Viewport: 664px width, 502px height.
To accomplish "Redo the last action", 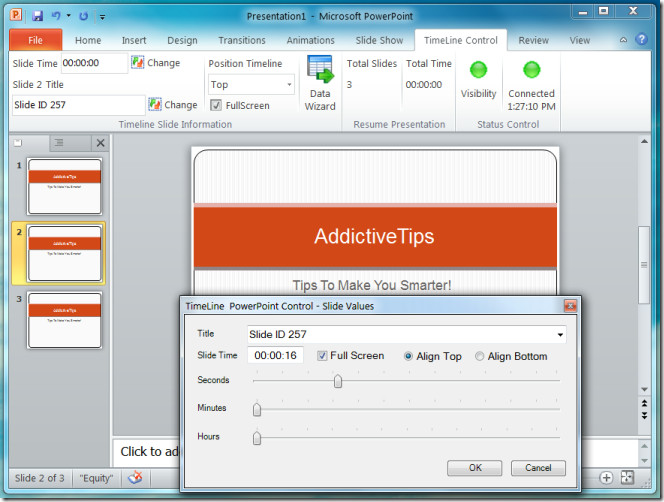I will click(x=84, y=16).
